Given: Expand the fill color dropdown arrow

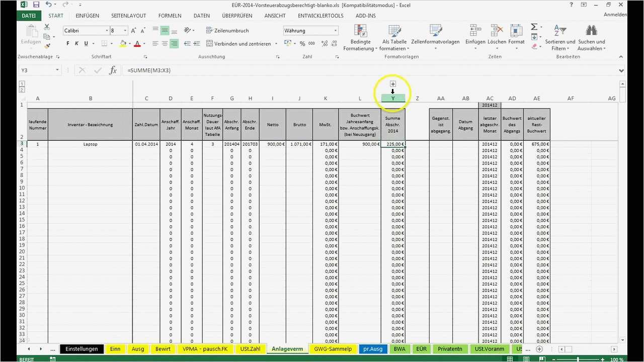Looking at the screenshot, I should coord(130,44).
